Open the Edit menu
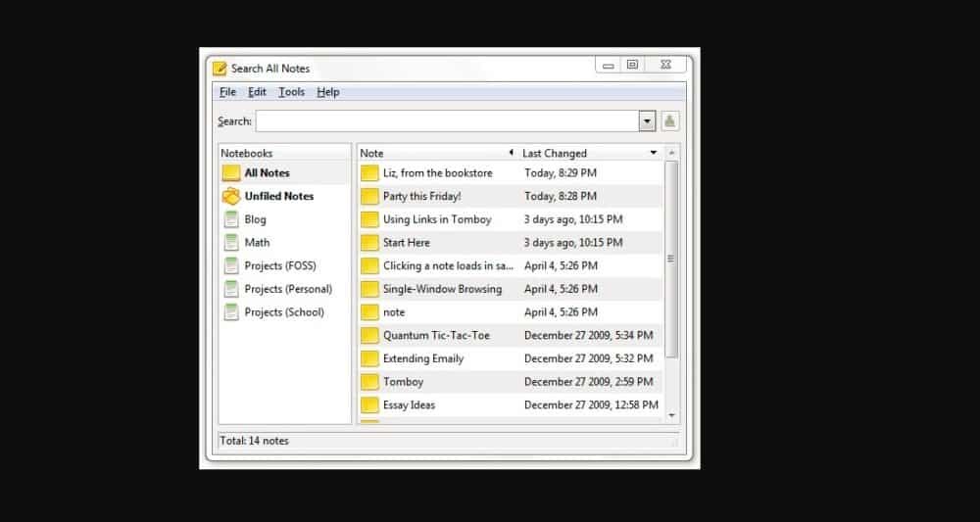The image size is (980, 522). (x=257, y=92)
